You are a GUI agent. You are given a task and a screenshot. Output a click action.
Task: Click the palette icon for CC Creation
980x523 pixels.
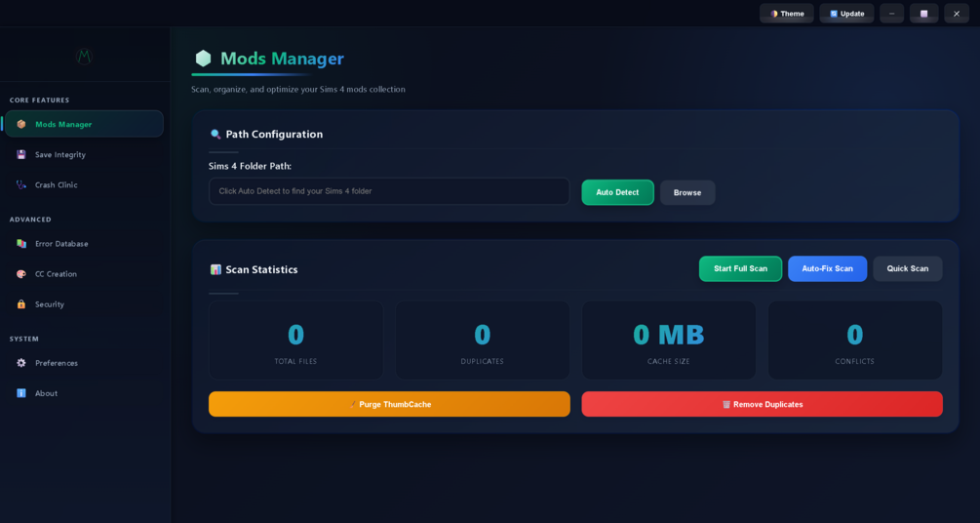[21, 274]
